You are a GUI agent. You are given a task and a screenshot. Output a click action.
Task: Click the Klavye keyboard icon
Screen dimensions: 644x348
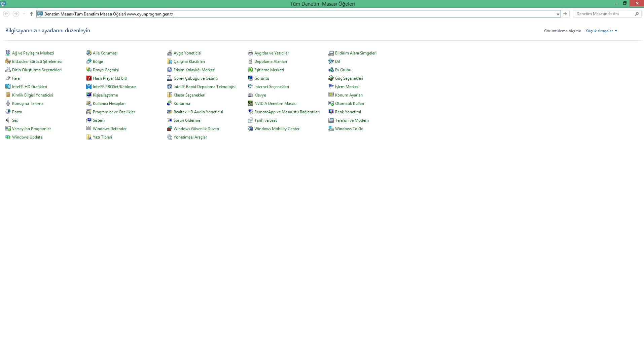(x=250, y=95)
